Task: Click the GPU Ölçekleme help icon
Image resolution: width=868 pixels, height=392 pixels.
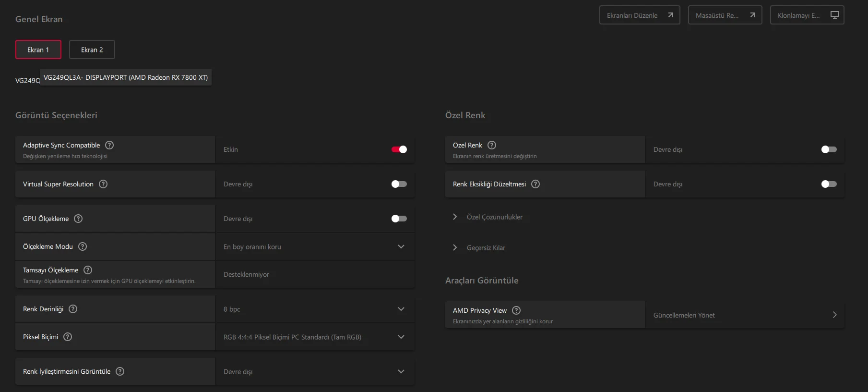Action: pos(78,219)
